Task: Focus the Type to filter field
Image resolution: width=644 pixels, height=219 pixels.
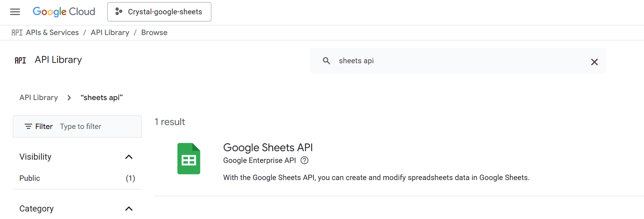Action: pyautogui.click(x=80, y=126)
